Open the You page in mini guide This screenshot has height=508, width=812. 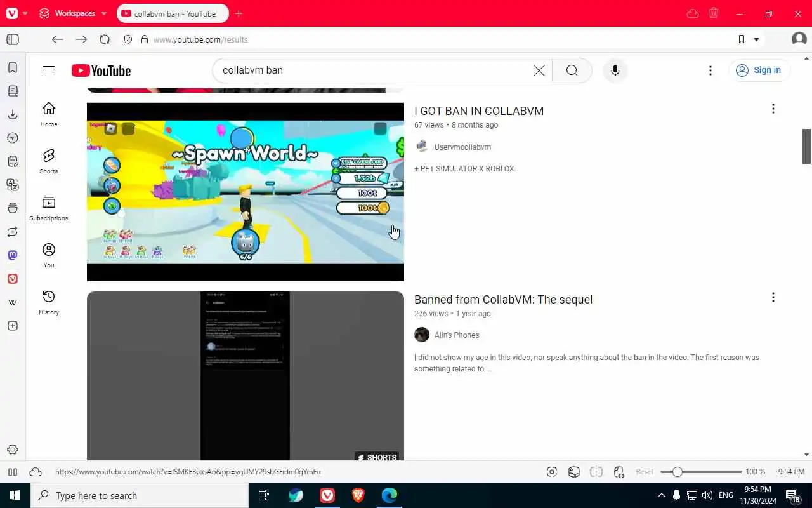49,256
